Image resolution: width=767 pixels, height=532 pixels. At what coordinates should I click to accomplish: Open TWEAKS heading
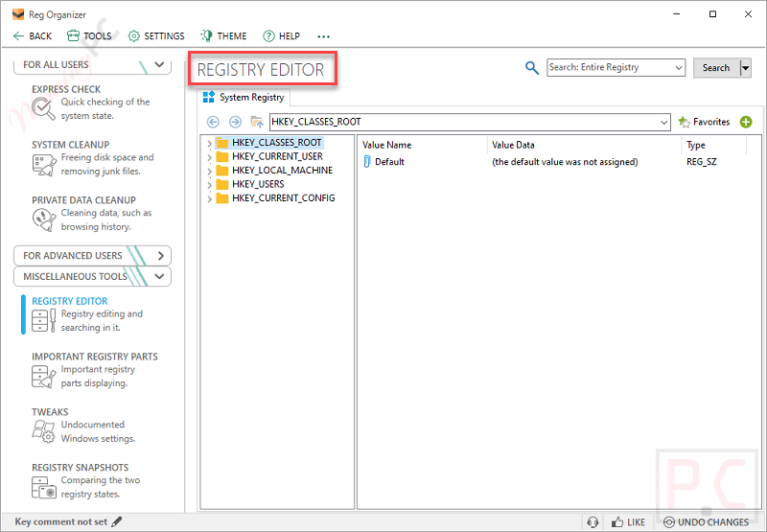50,412
